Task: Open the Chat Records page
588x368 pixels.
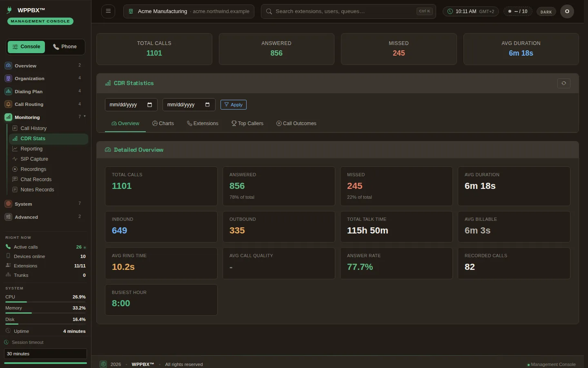Action: point(48,180)
